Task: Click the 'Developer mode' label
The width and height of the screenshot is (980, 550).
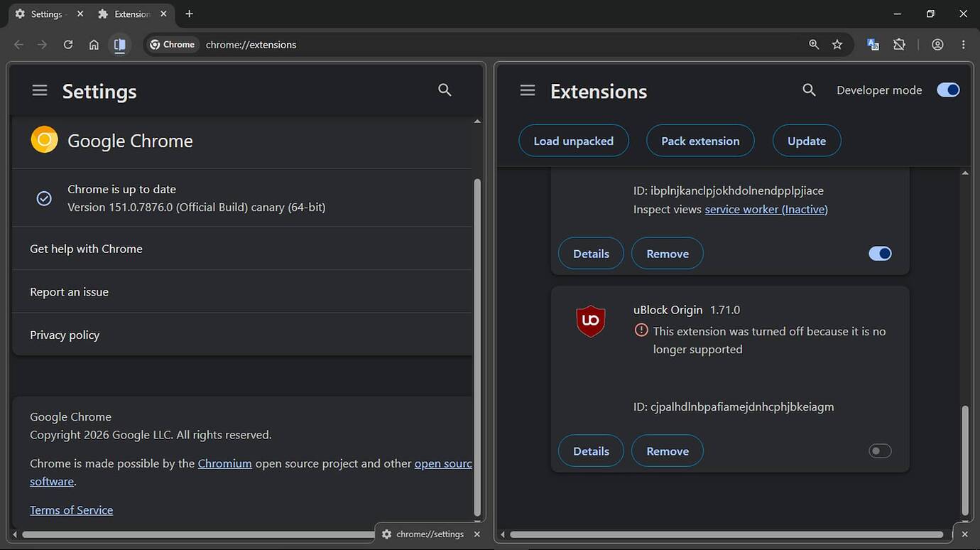Action: click(879, 90)
